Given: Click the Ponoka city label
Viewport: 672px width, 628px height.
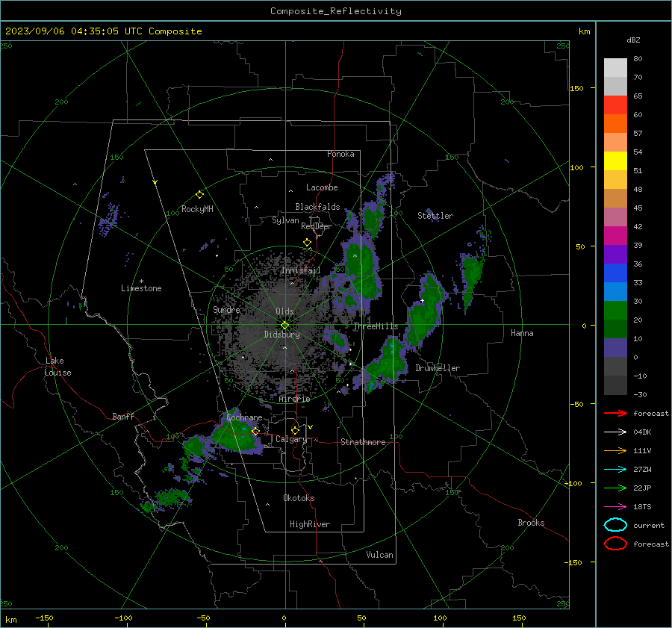Looking at the screenshot, I should coord(340,154).
